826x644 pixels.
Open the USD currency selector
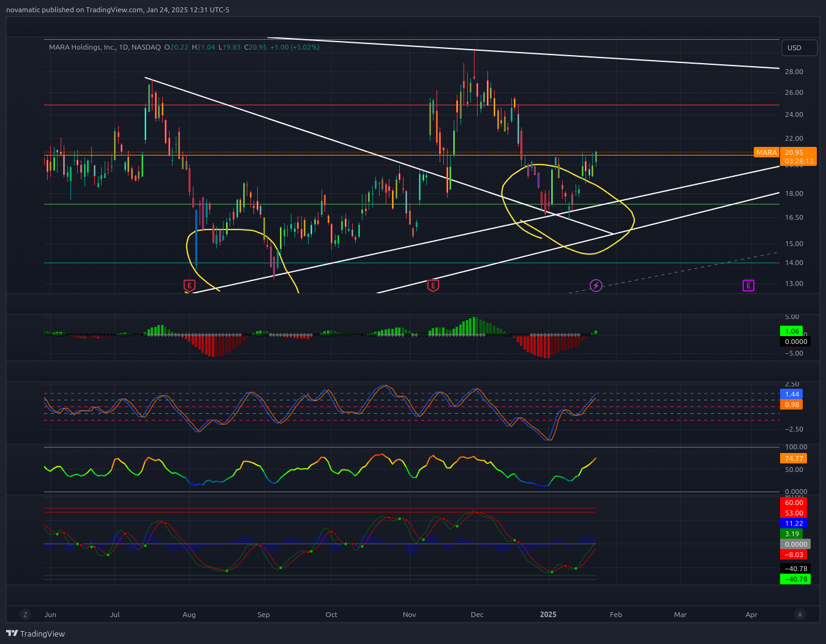(799, 48)
